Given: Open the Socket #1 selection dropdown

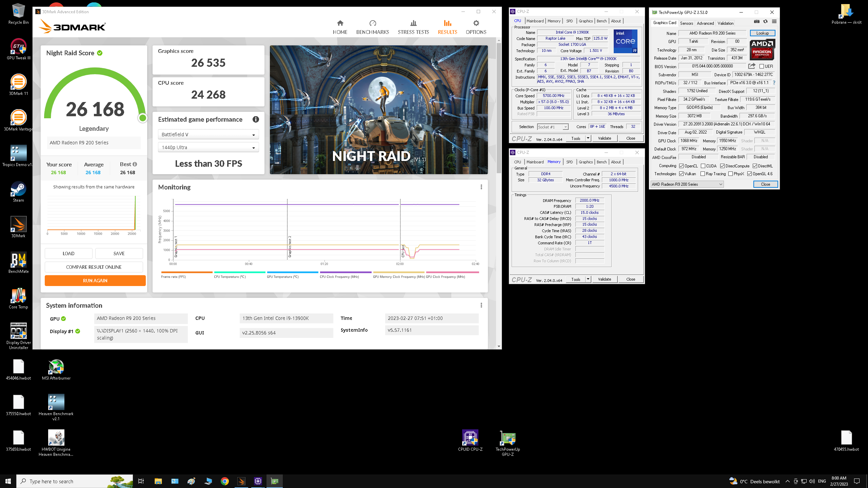Looking at the screenshot, I should [553, 127].
